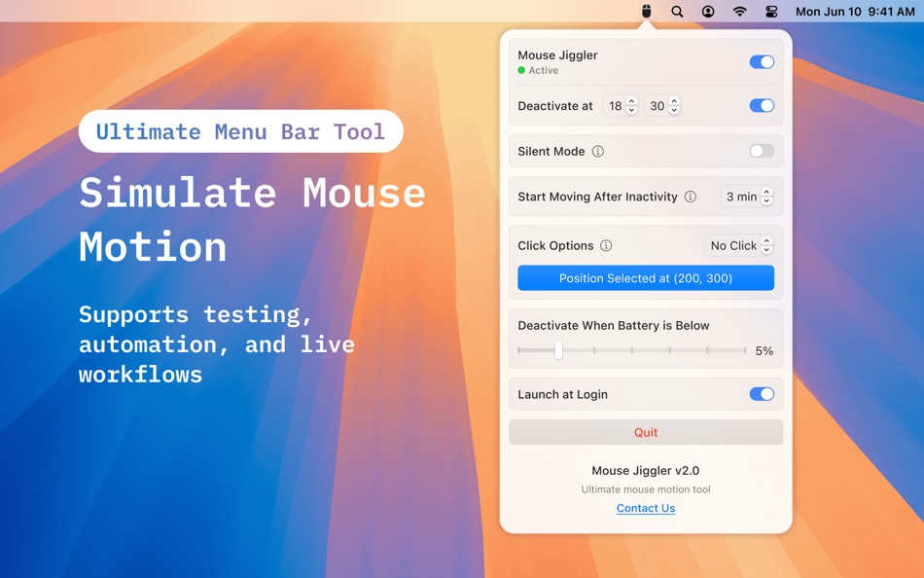Open Control Center in menu bar

tap(771, 12)
